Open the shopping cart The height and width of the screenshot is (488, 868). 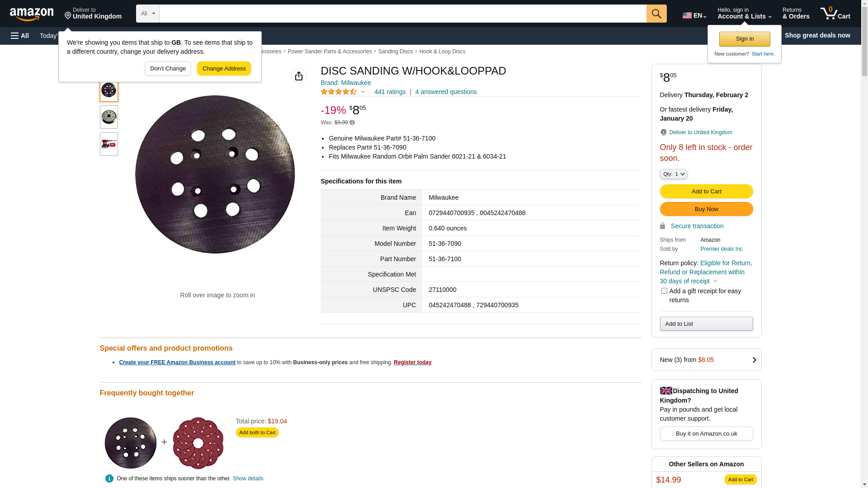835,14
